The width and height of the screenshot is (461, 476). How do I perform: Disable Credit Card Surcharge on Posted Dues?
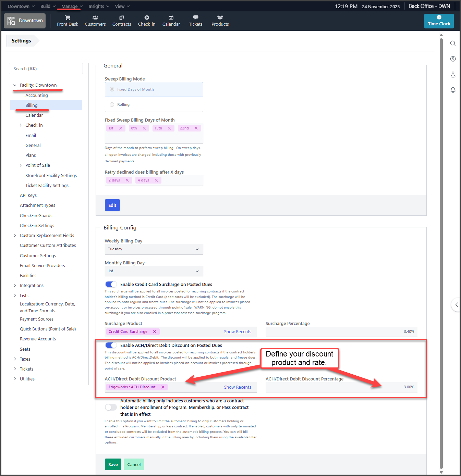(x=111, y=284)
